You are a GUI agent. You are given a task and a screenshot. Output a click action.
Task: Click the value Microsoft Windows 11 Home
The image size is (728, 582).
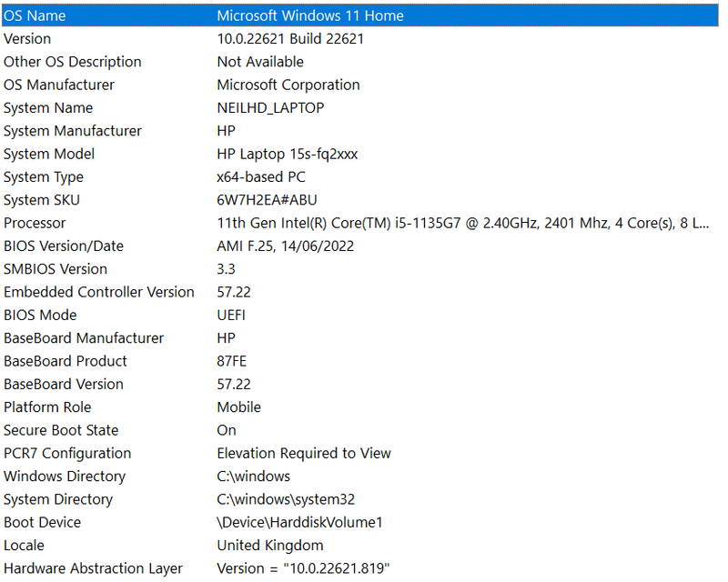[310, 15]
